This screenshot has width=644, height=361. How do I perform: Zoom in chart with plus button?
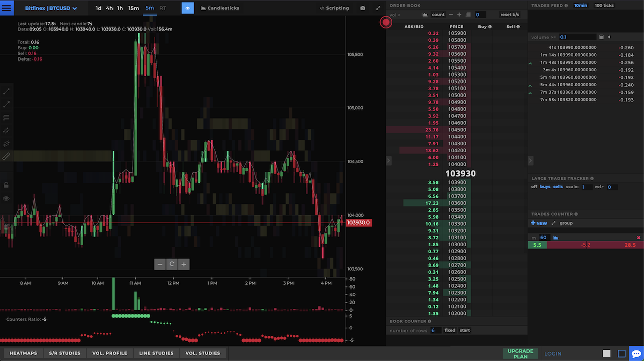click(184, 264)
